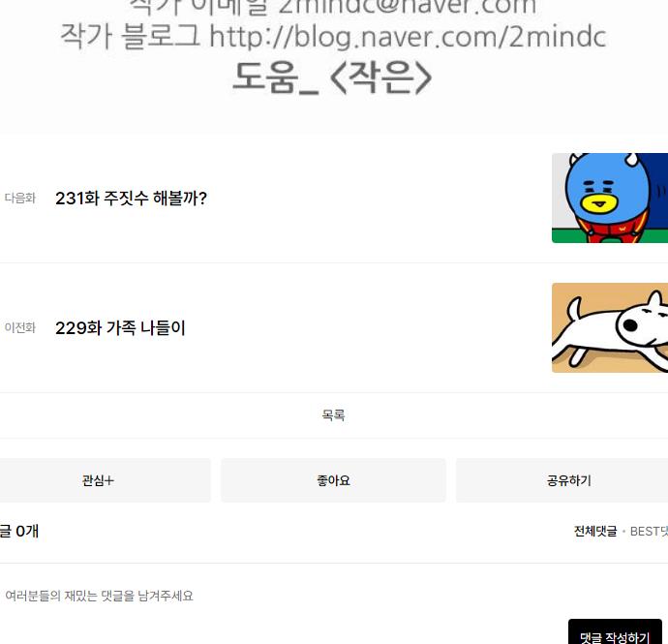Go to episode 231화 주짓수 해볼까?

pyautogui.click(x=132, y=199)
